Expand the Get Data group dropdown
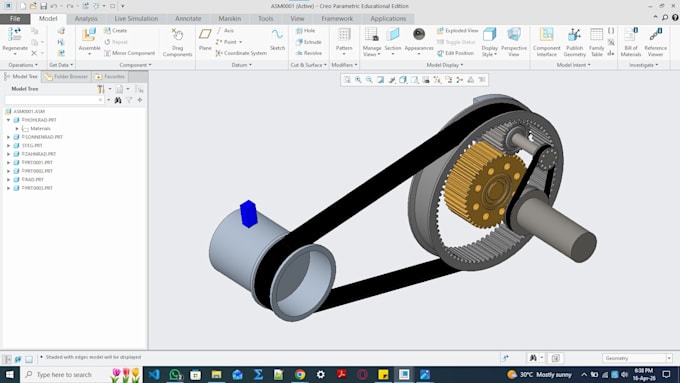Screen dimensions: 680x383 (x=61, y=65)
